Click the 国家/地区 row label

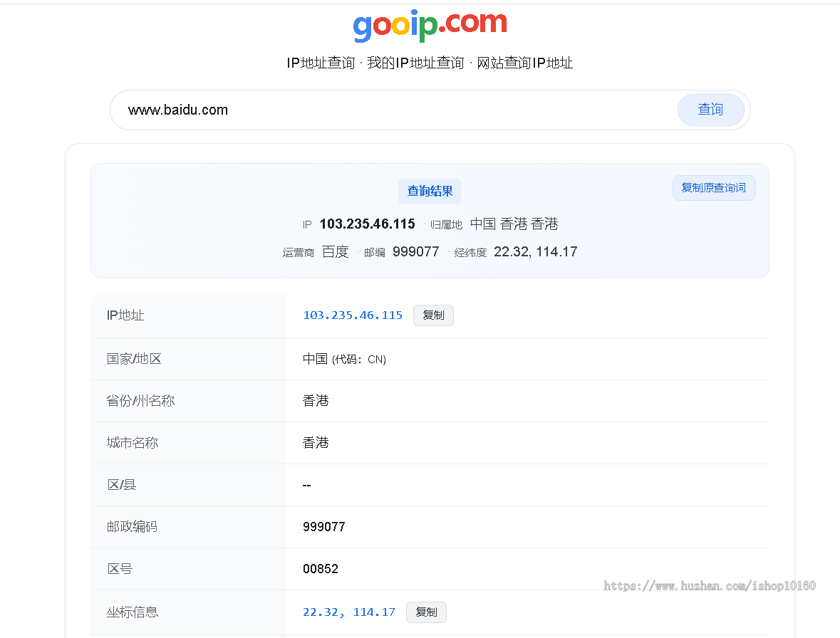point(134,359)
